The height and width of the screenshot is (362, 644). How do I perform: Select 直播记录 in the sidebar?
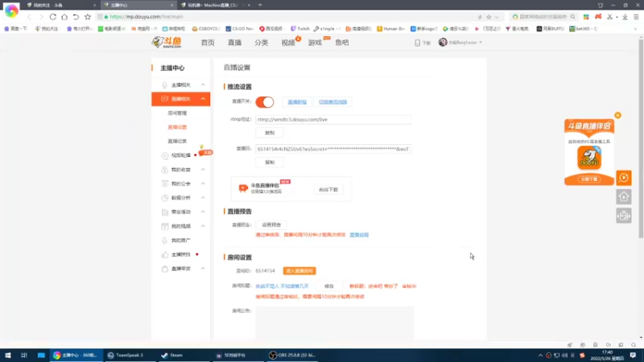(x=177, y=142)
